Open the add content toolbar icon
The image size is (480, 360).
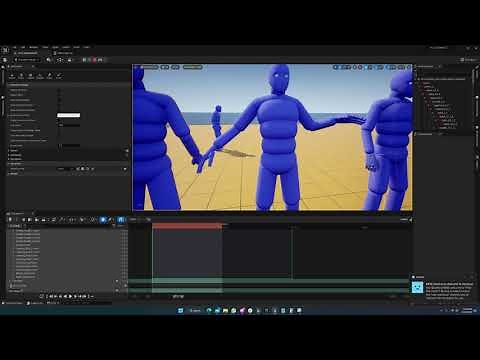point(49,60)
